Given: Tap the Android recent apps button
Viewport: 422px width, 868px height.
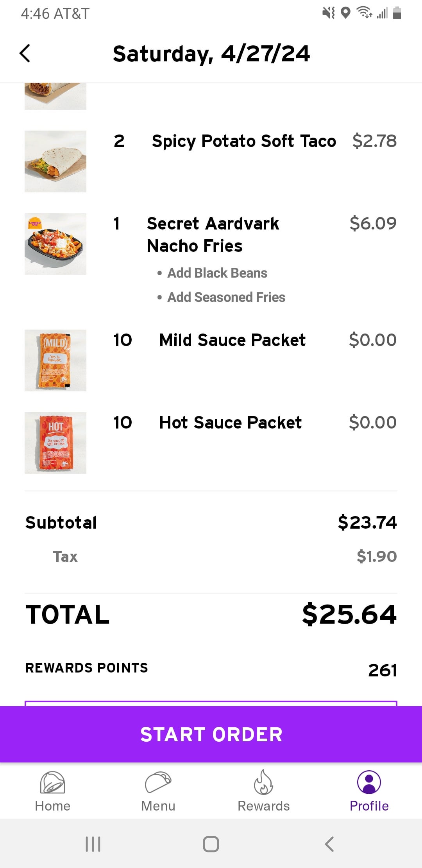Looking at the screenshot, I should click(x=93, y=844).
